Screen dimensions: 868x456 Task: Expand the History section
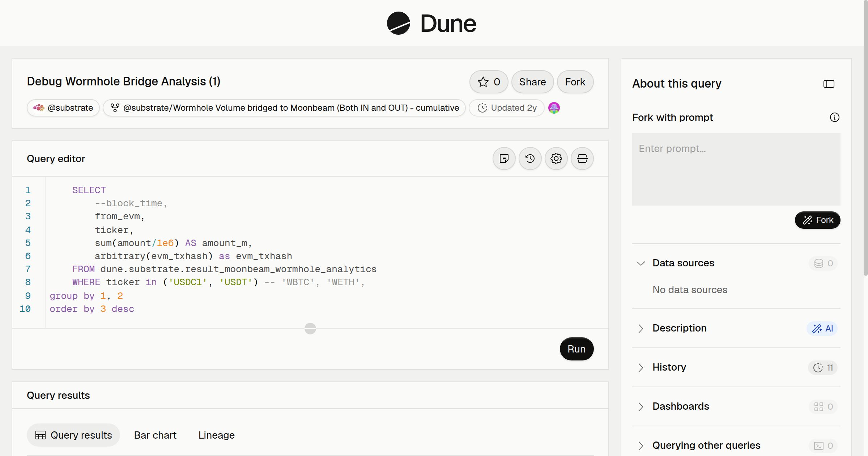641,367
